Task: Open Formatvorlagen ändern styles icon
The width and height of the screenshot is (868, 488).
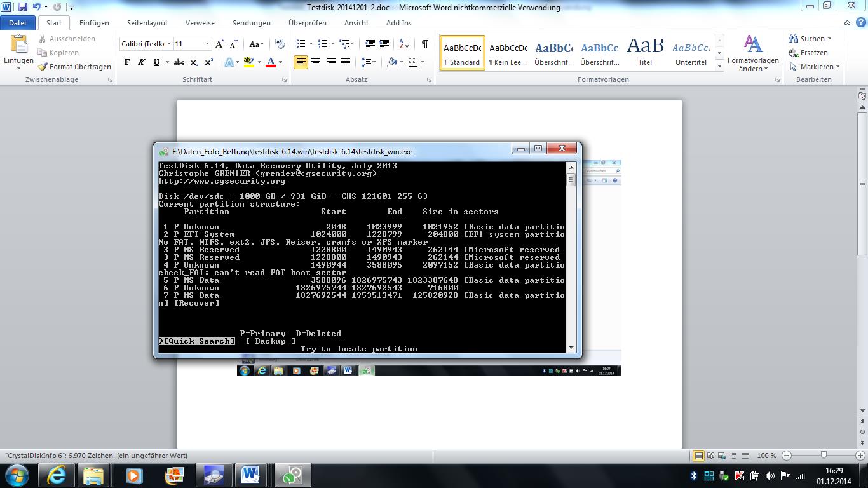Action: [x=753, y=53]
